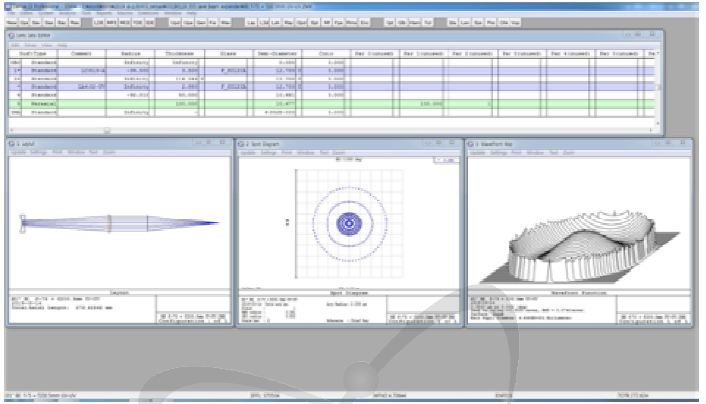Open the TDE Tolerance Data Editor button
Viewport: 706px width, 404px height.
point(137,22)
